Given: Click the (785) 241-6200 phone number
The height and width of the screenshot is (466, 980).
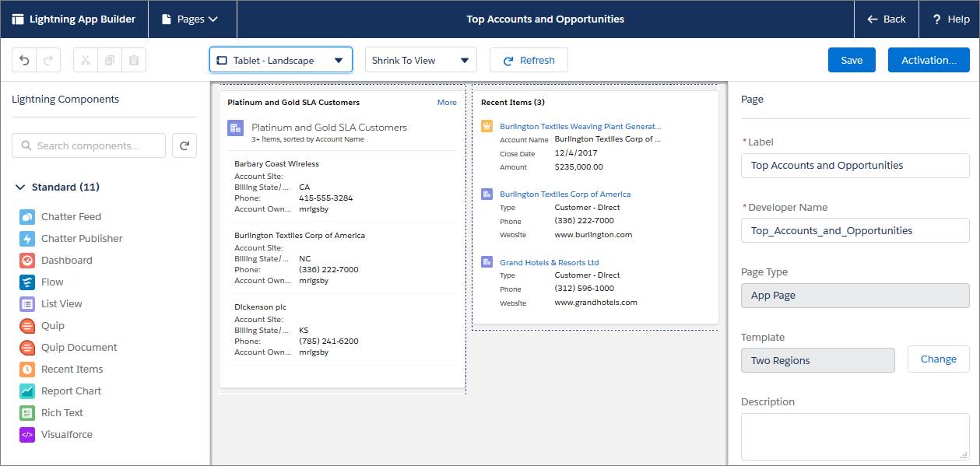Looking at the screenshot, I should click(328, 342).
